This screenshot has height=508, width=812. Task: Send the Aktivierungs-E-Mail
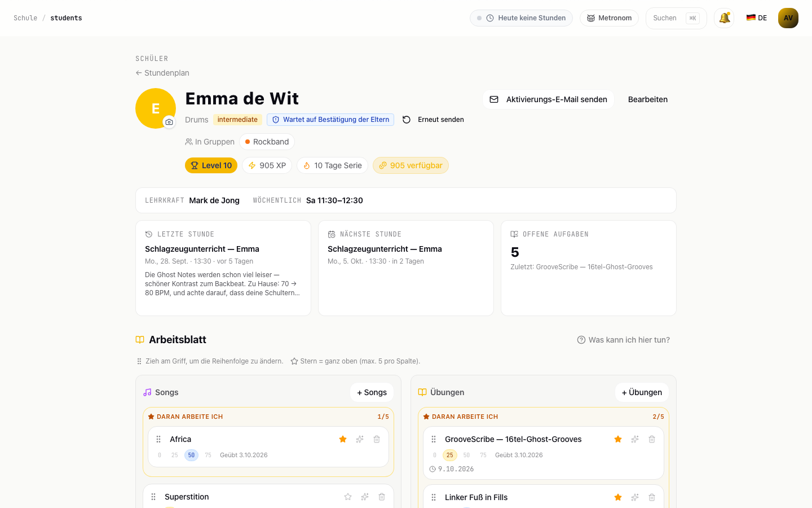pos(548,99)
